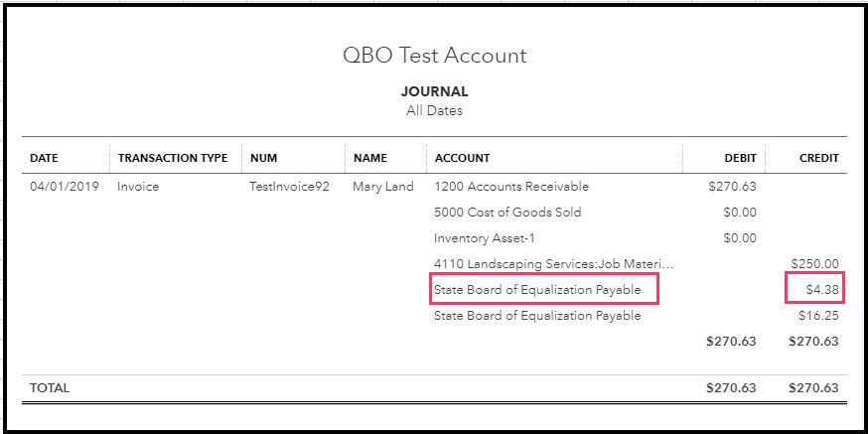Click the 5000 Cost of Goods Sold account

click(x=507, y=213)
